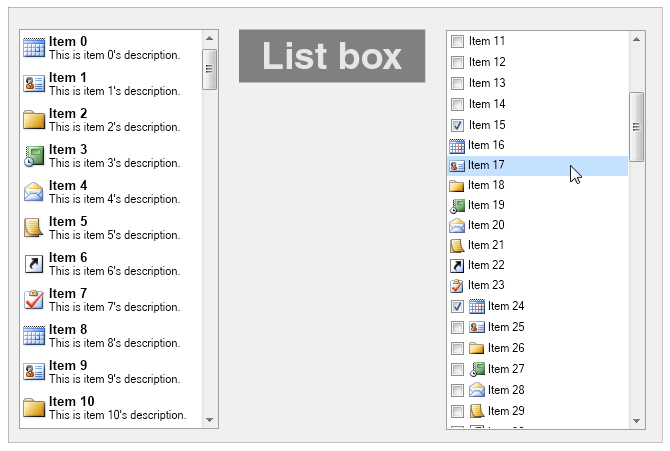Viewport: 670px width, 451px height.
Task: Click the contact card icon for Item 1
Action: pos(33,84)
